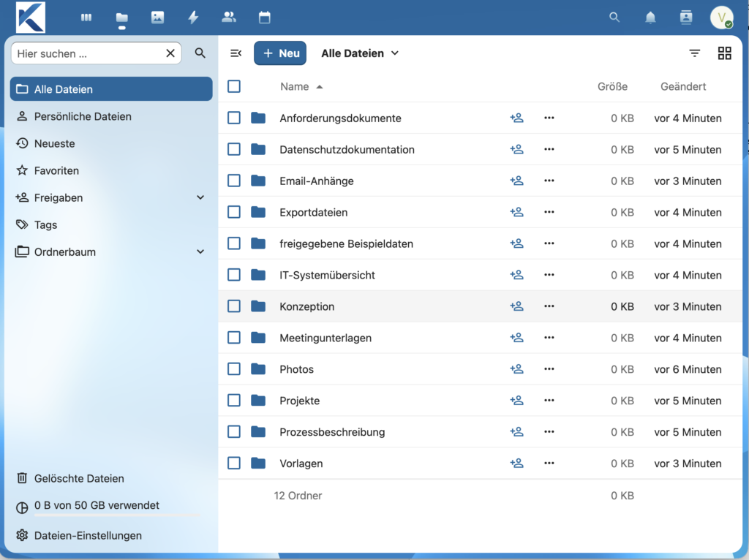Click the company logo in top left

[x=31, y=18]
